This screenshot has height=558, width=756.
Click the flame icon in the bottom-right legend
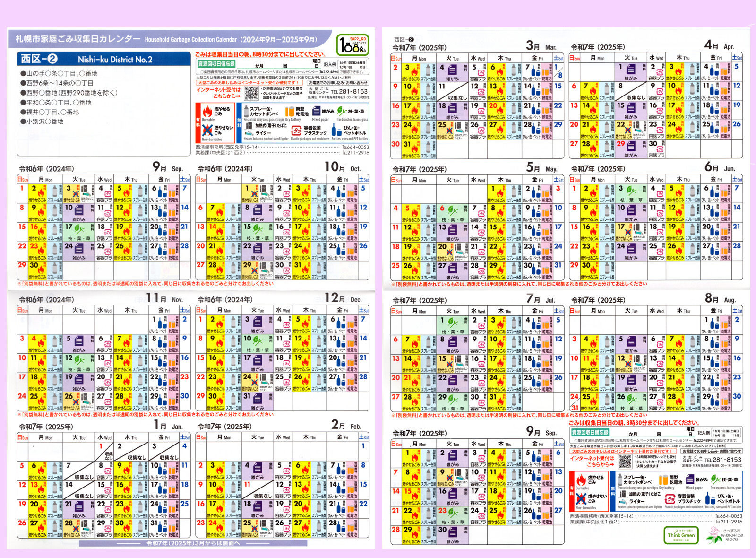tap(581, 479)
